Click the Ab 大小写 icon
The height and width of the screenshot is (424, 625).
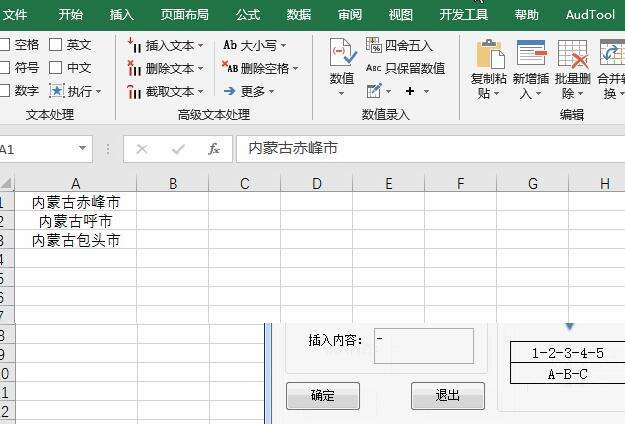pyautogui.click(x=230, y=45)
